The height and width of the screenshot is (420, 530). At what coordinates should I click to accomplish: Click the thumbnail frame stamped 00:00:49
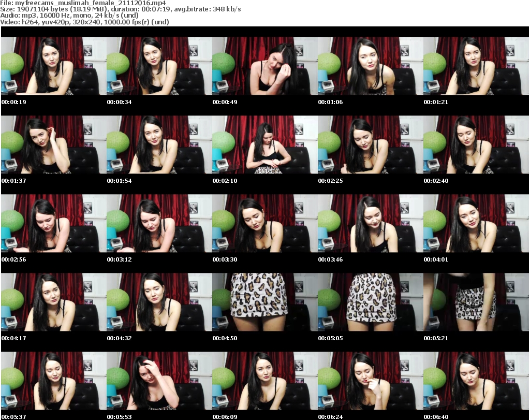[x=265, y=66]
